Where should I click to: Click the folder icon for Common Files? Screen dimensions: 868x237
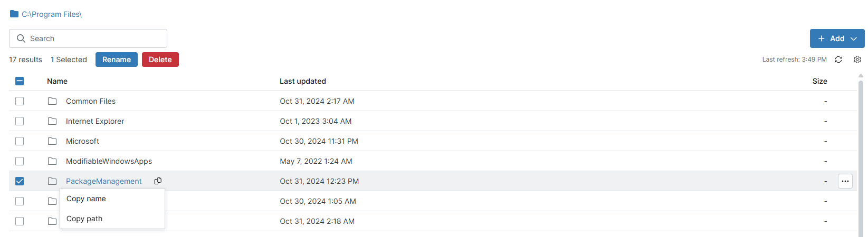52,101
